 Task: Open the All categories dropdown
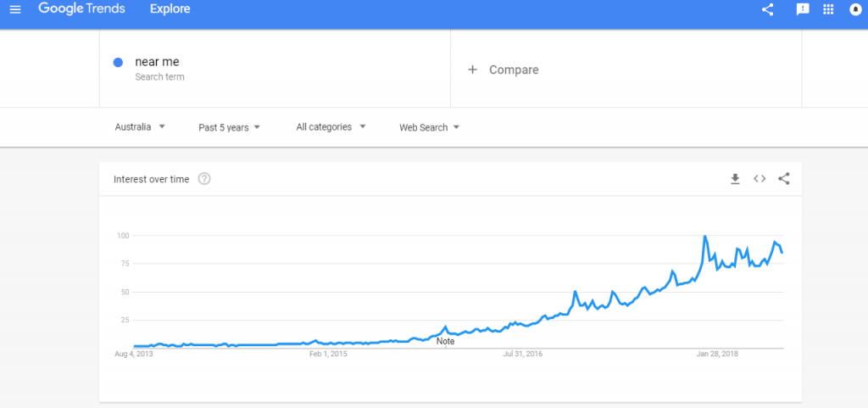(x=331, y=126)
